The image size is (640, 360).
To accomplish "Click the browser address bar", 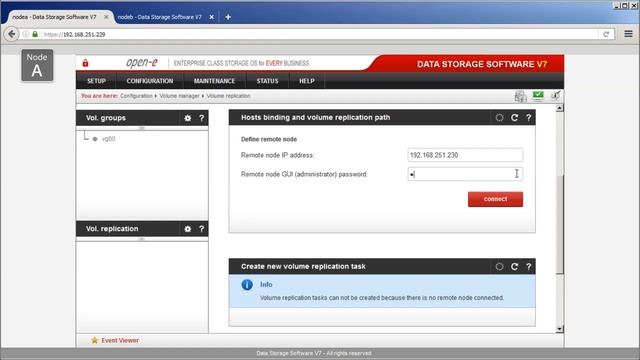I will click(x=318, y=34).
